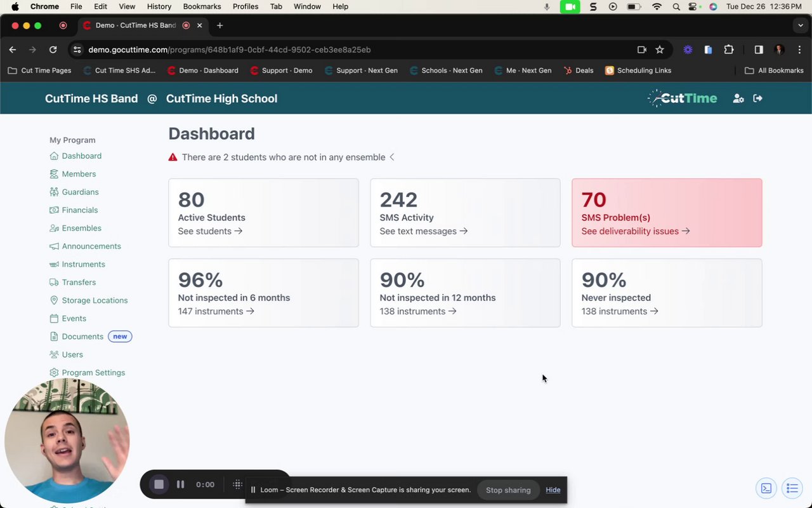
Task: Open Spotlight search in menu bar
Action: (676, 6)
